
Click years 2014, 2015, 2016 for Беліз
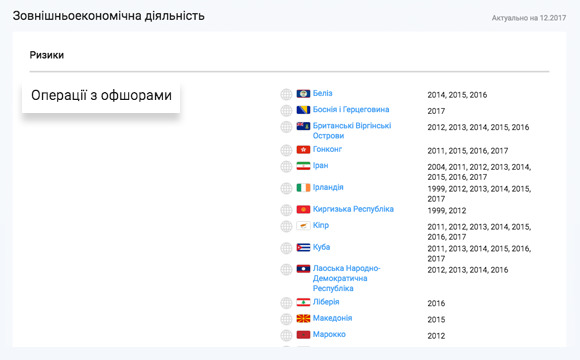pyautogui.click(x=457, y=95)
